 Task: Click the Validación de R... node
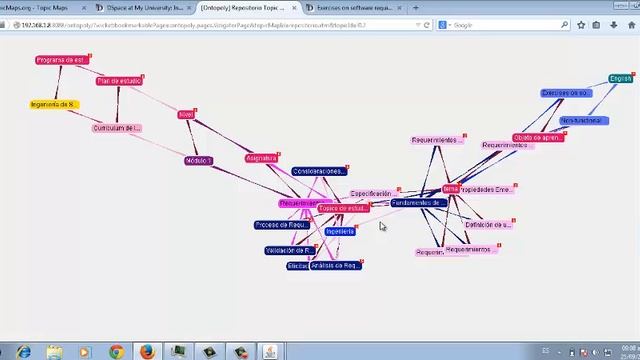[290, 251]
